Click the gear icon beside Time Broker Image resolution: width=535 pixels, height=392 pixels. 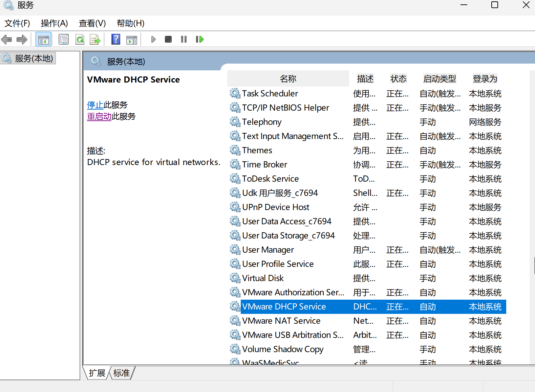coord(235,164)
